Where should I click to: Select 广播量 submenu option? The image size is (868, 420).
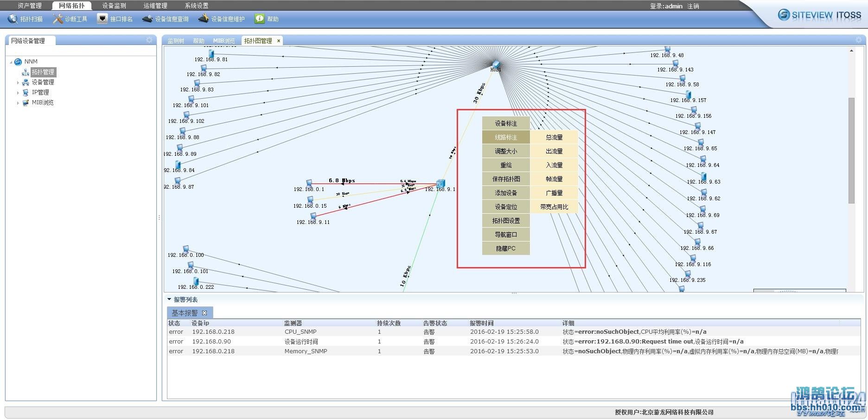(x=554, y=193)
